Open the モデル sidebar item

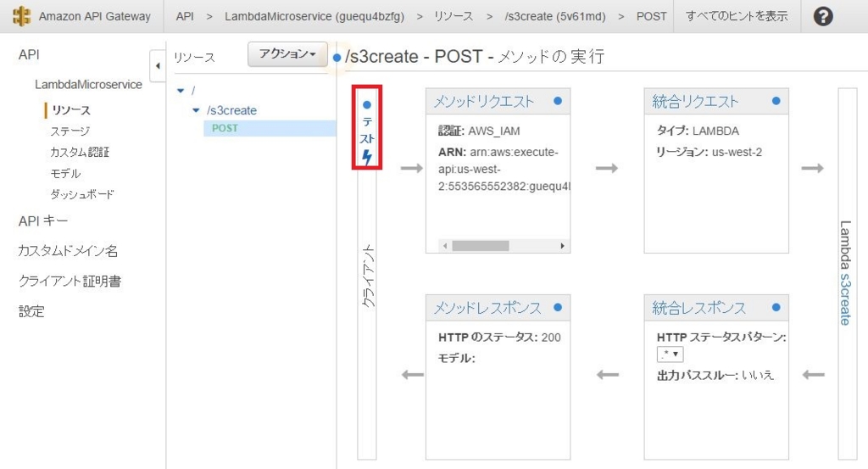(65, 173)
